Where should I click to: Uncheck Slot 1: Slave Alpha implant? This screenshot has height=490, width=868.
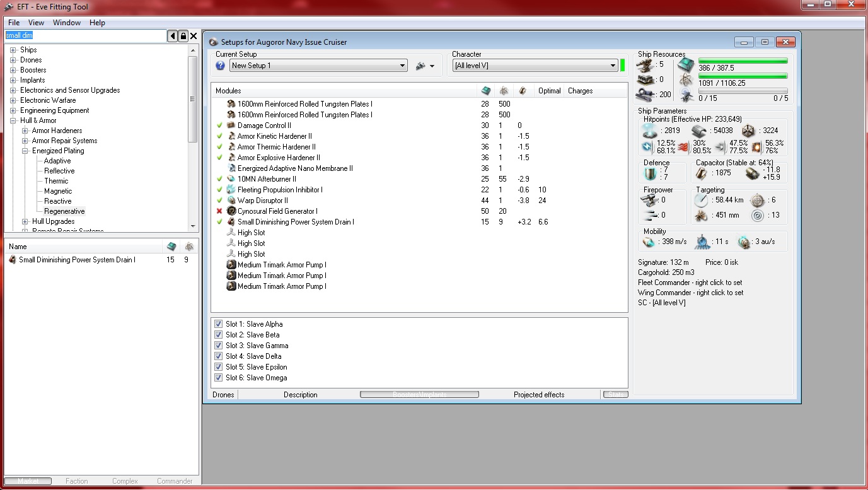pyautogui.click(x=218, y=324)
